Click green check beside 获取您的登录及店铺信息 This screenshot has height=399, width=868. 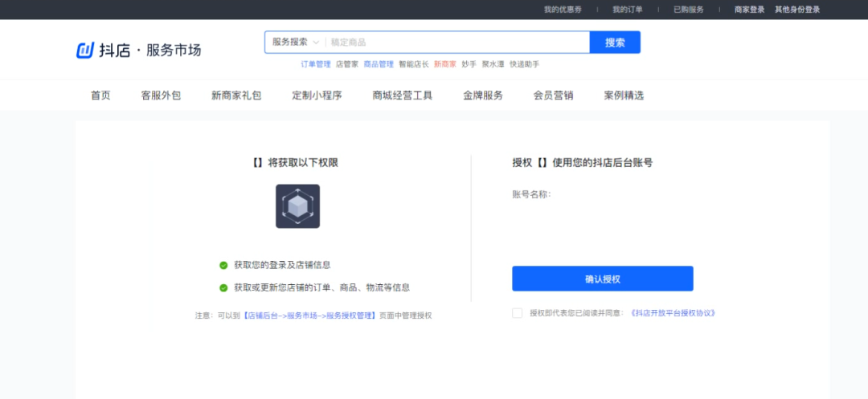(223, 265)
